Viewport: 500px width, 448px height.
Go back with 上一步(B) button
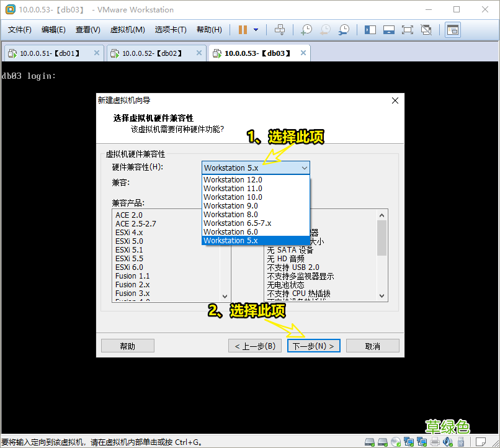tap(255, 346)
